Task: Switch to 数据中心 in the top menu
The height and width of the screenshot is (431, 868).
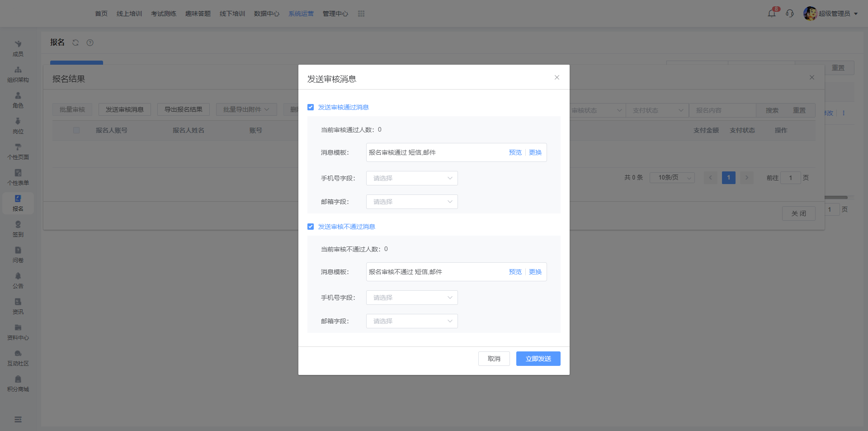Action: tap(267, 14)
